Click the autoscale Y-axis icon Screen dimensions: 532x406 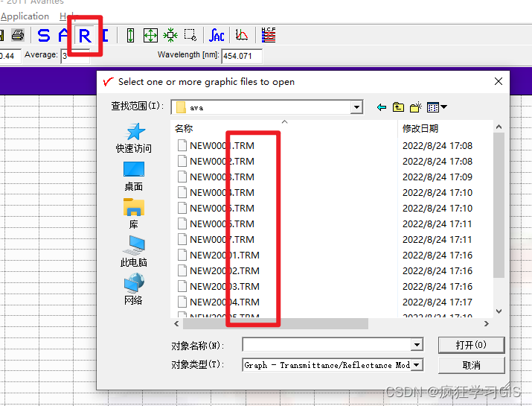131,35
